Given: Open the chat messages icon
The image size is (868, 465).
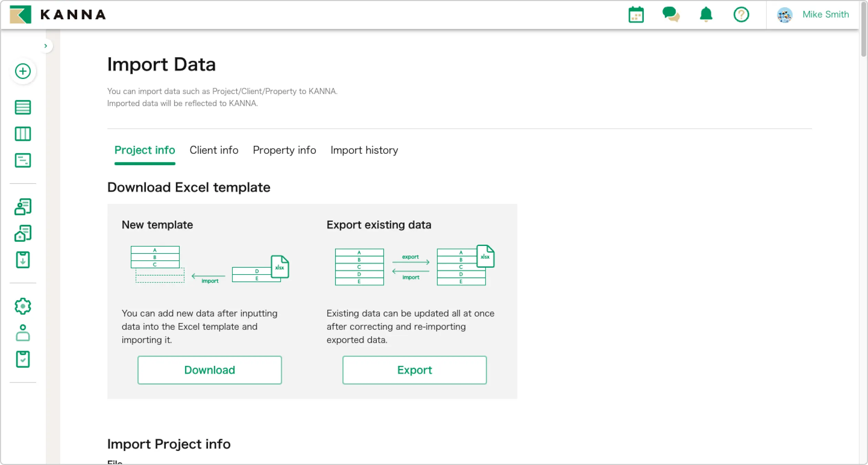Looking at the screenshot, I should (671, 14).
